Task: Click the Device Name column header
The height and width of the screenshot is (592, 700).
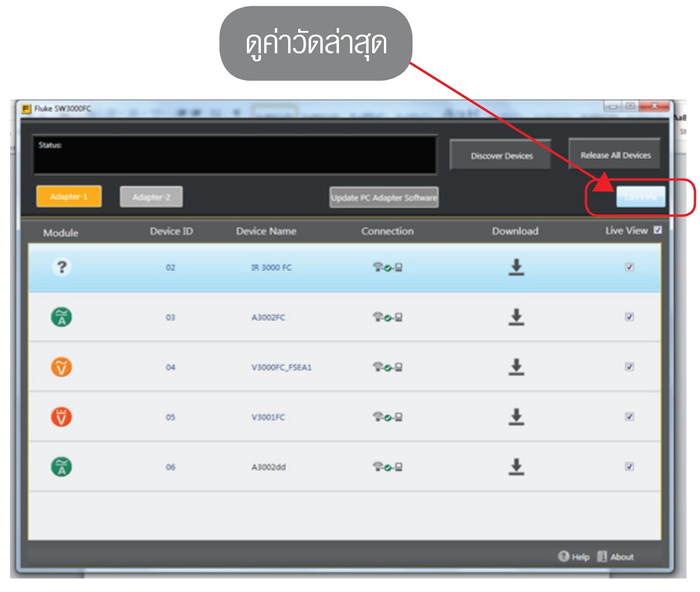Action: pos(266,231)
